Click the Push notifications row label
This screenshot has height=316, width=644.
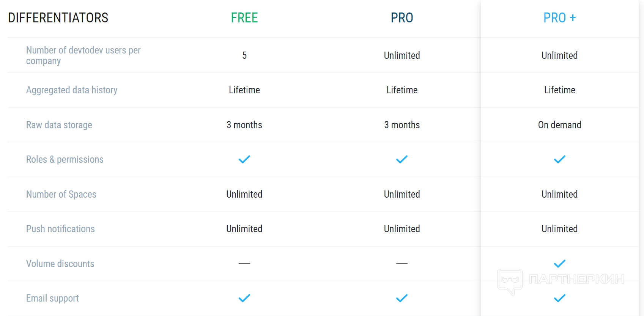pos(60,229)
